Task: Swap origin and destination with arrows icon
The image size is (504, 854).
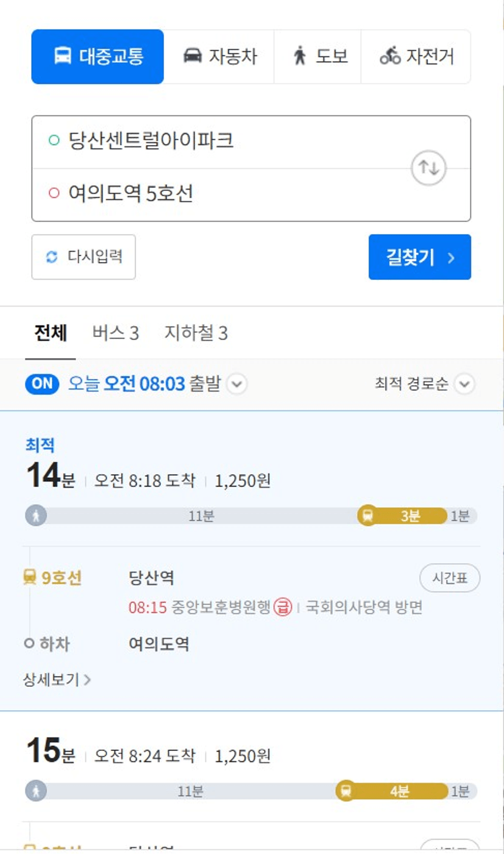Action: 429,168
